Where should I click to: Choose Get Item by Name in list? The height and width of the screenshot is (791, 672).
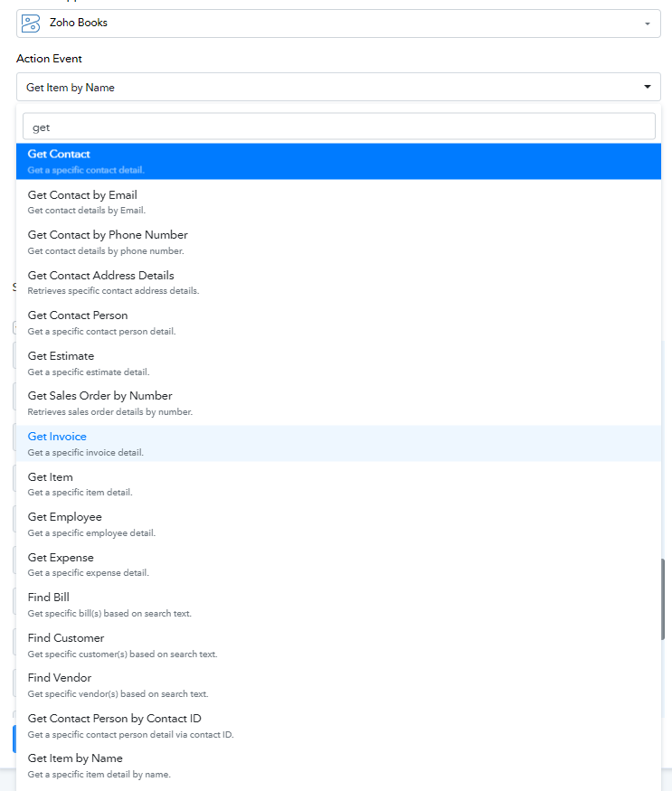pos(338,766)
